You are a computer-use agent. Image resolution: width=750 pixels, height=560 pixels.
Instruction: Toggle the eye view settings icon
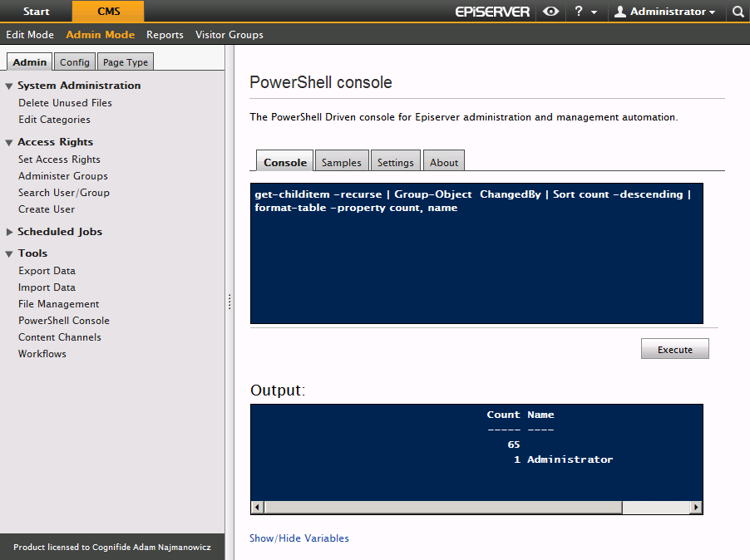[550, 12]
